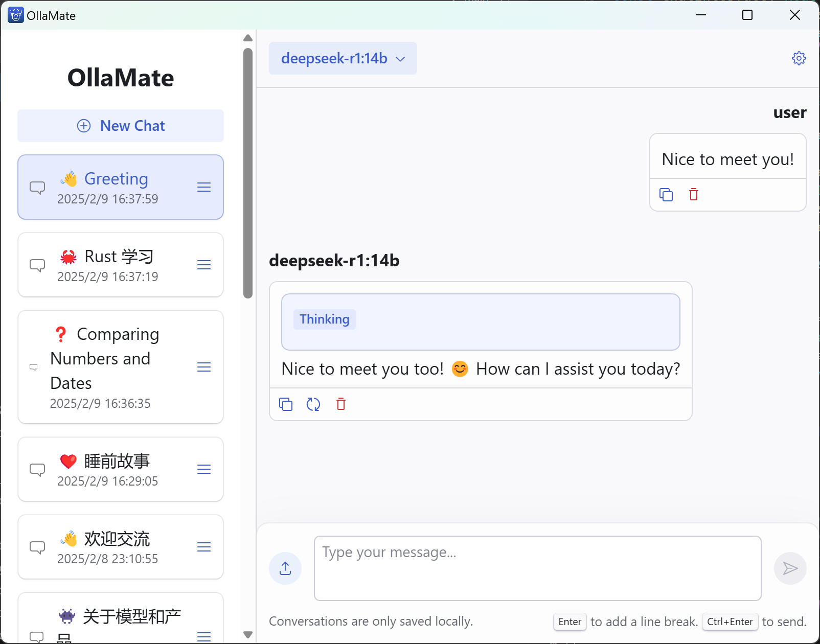Minimize the OllaMate window
820x644 pixels.
coord(701,15)
